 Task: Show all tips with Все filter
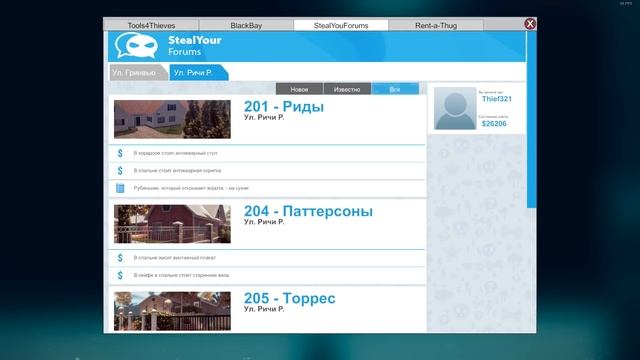(395, 89)
